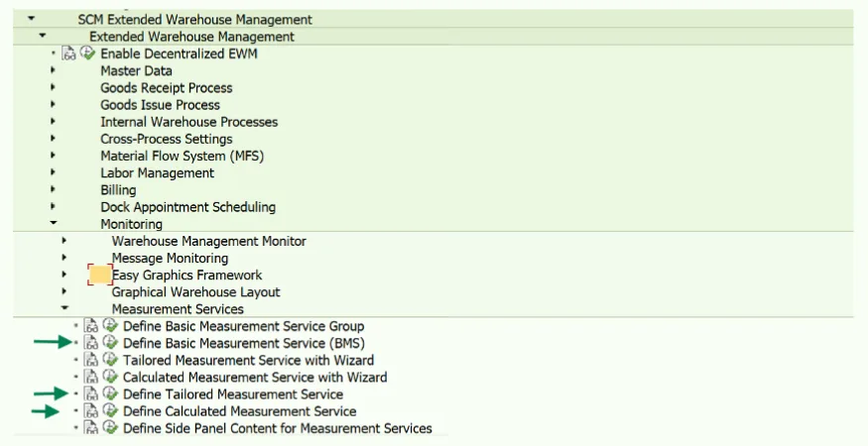Image resolution: width=868 pixels, height=446 pixels.
Task: Click the Graphical Warehouse Layout entry
Action: pos(196,291)
